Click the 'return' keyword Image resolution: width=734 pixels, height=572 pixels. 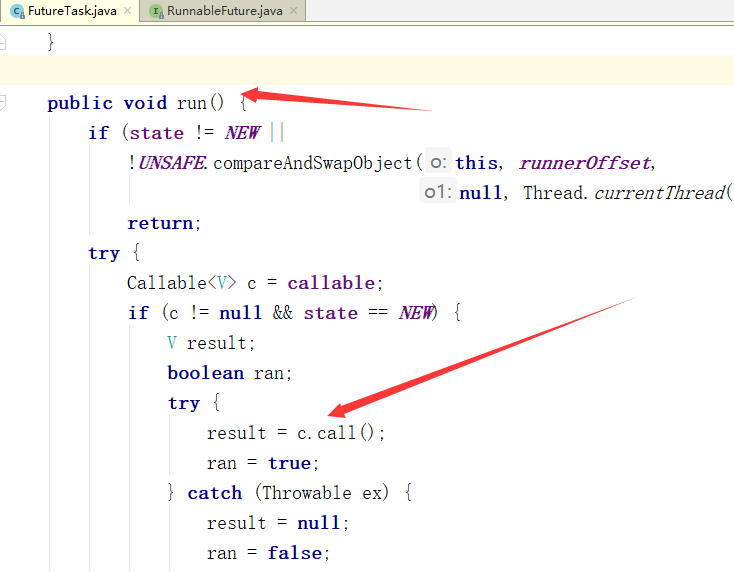(160, 223)
